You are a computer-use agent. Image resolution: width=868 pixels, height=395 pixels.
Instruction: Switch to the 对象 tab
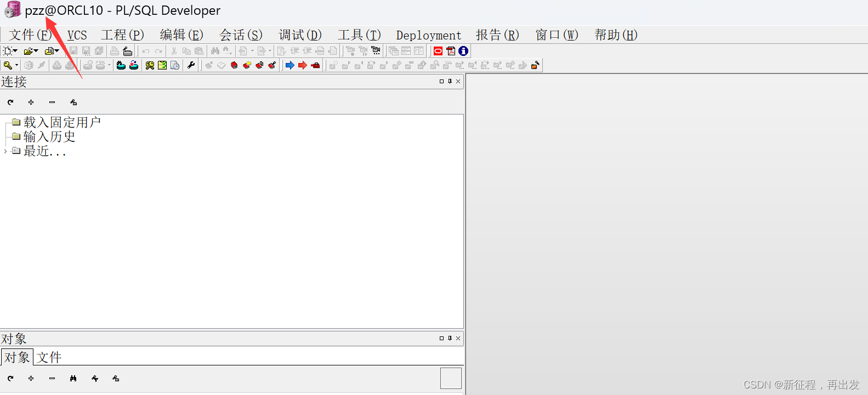click(x=17, y=357)
